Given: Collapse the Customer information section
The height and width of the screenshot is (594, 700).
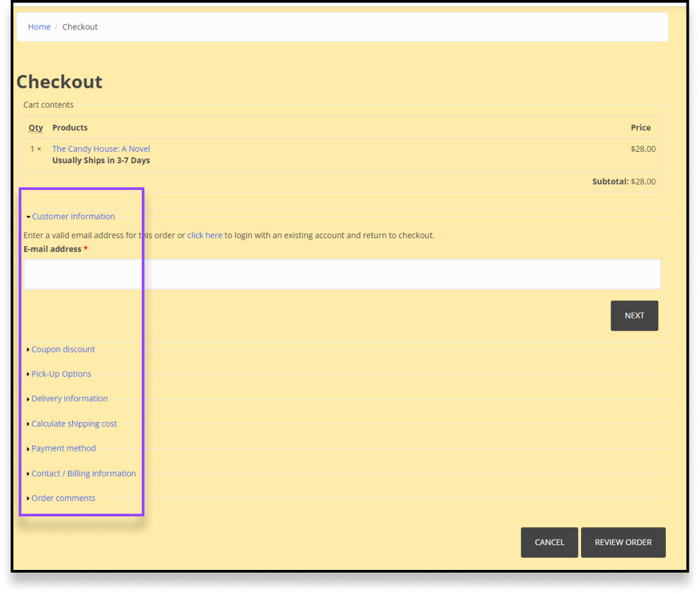Looking at the screenshot, I should pos(73,216).
